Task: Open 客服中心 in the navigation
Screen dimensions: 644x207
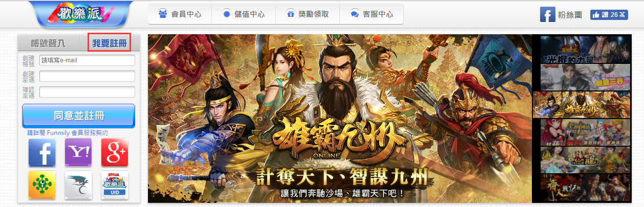Action: 371,14
